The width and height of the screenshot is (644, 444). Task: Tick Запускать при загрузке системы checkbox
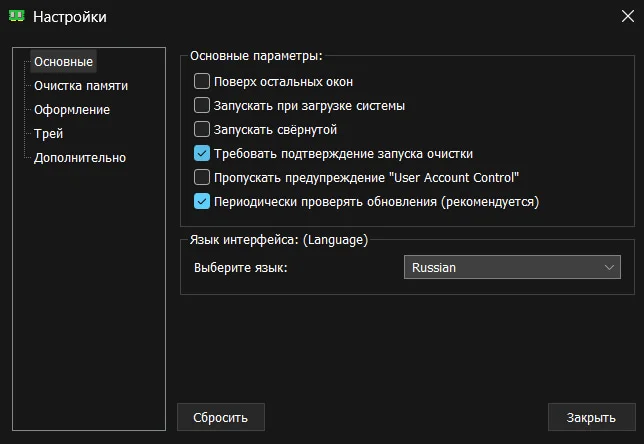pos(202,106)
